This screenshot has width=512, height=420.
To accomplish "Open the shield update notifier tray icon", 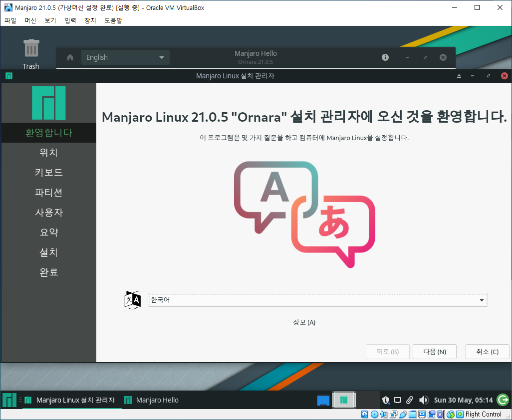I will pyautogui.click(x=386, y=400).
